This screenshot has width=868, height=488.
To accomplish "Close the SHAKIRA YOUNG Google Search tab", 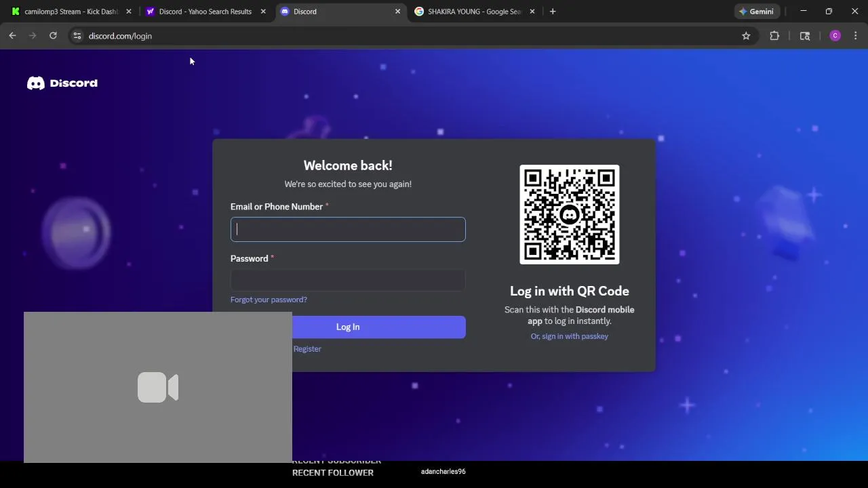I will 532,12.
